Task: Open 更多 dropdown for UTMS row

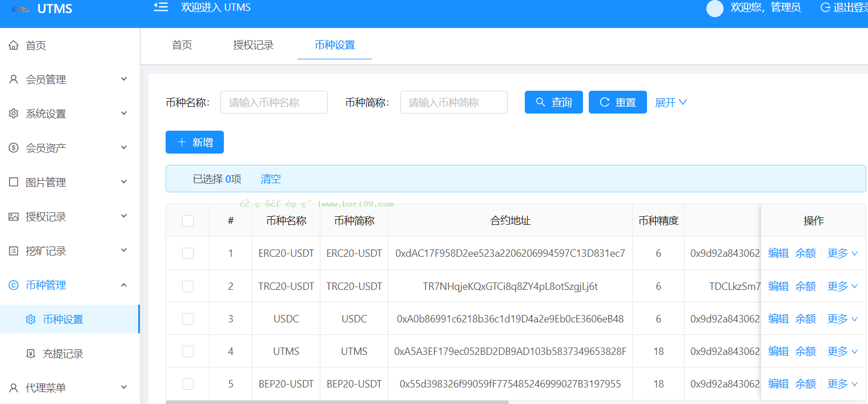Action: [x=843, y=351]
